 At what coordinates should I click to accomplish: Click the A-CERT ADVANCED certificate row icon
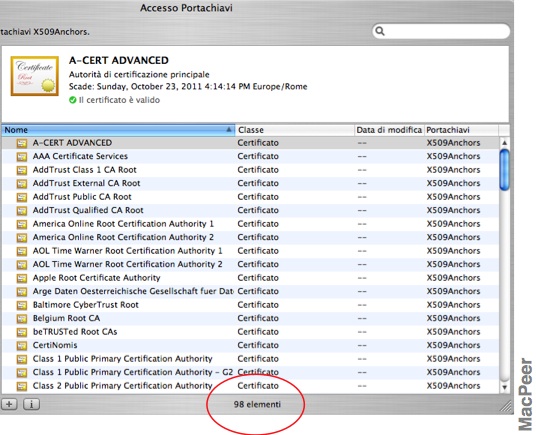(22, 143)
